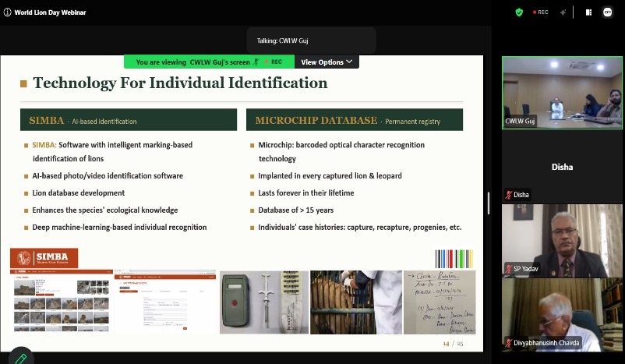Click the red REC recording indicator in the top bar
Image resolution: width=625 pixels, height=364 pixels.
point(541,12)
